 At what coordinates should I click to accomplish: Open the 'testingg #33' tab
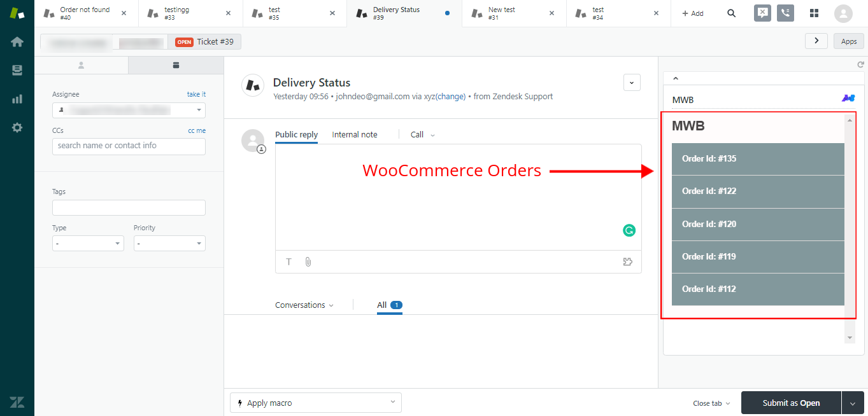[190, 13]
